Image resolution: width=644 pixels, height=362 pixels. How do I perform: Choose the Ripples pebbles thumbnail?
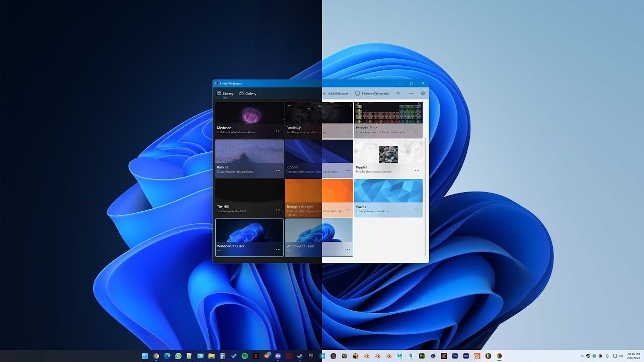(x=388, y=151)
